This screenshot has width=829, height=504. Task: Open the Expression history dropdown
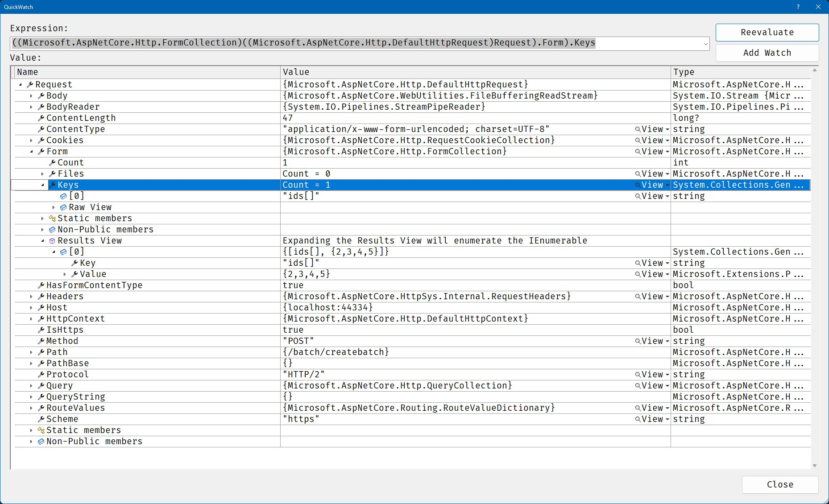[x=705, y=44]
